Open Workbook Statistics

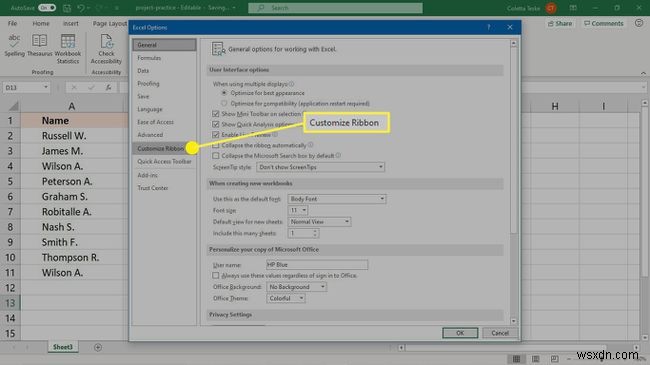68,49
